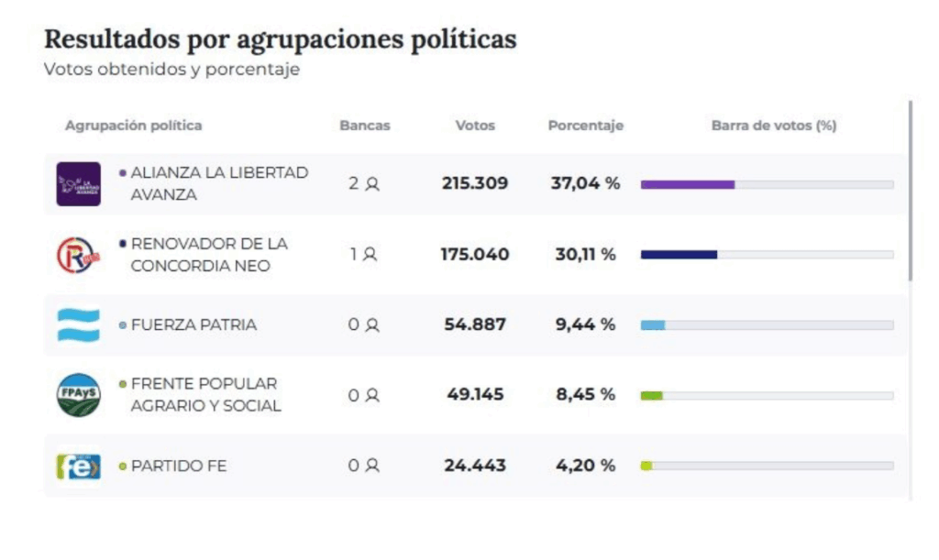The width and height of the screenshot is (939, 560).
Task: Click the FPAyS party logo
Action: (x=78, y=395)
